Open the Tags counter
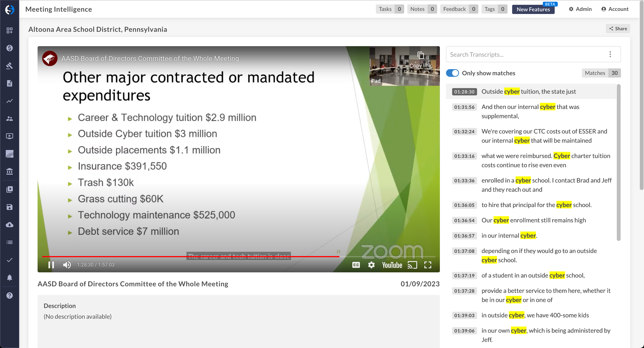 click(x=494, y=9)
